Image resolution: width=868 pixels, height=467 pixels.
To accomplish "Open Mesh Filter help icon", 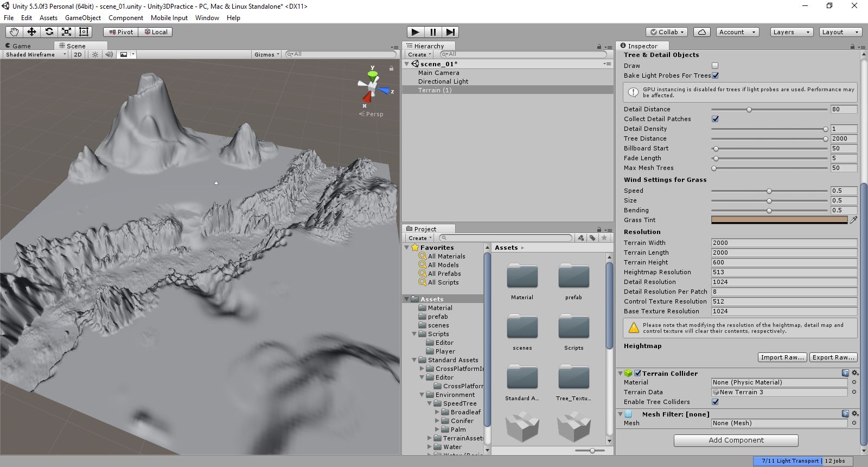I will [x=845, y=414].
